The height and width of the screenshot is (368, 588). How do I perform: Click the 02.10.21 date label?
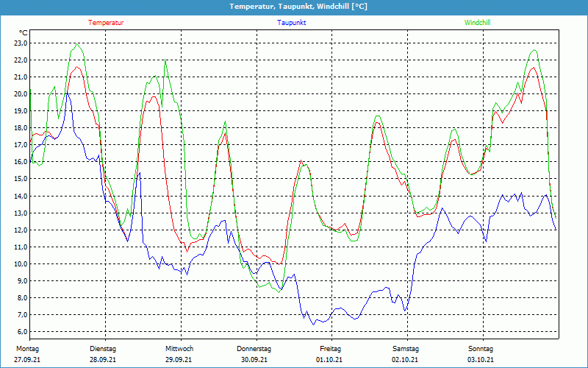pyautogui.click(x=405, y=360)
